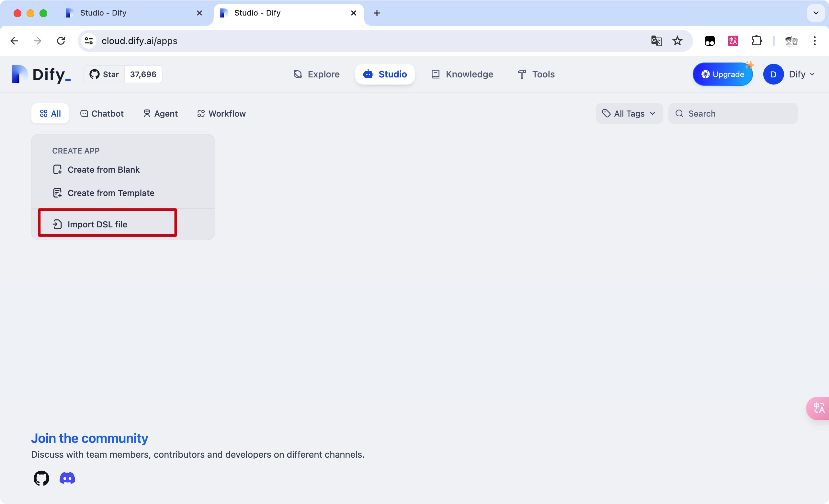
Task: Expand All Tags dropdown filter
Action: tap(629, 113)
